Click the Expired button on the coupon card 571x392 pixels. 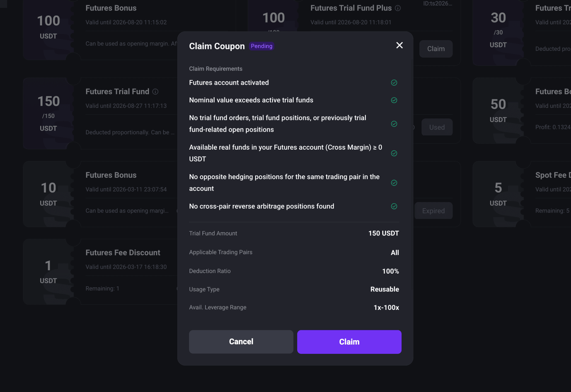pos(433,211)
